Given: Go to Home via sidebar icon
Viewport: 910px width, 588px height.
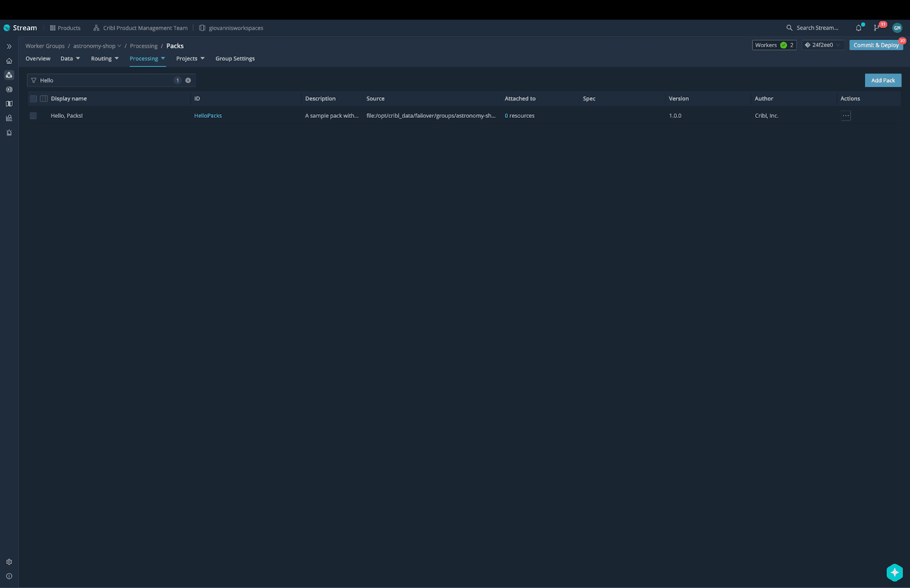Looking at the screenshot, I should 9,61.
